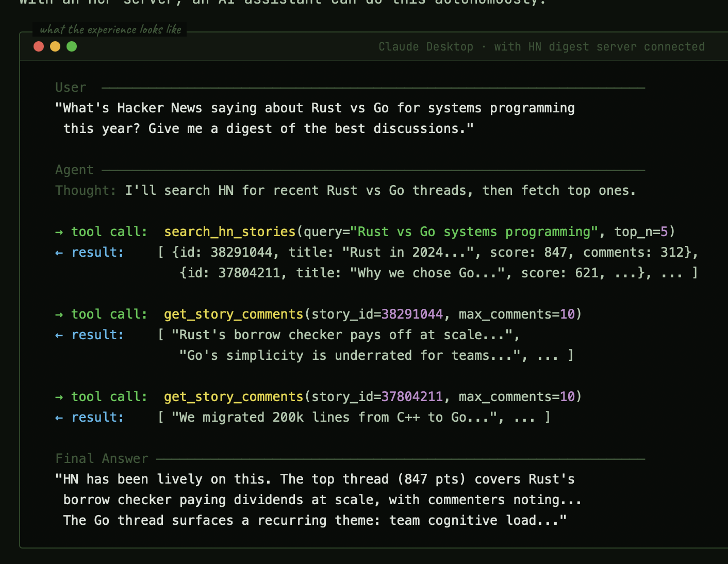
Task: Click the 'score: 621' value
Action: [559, 273]
